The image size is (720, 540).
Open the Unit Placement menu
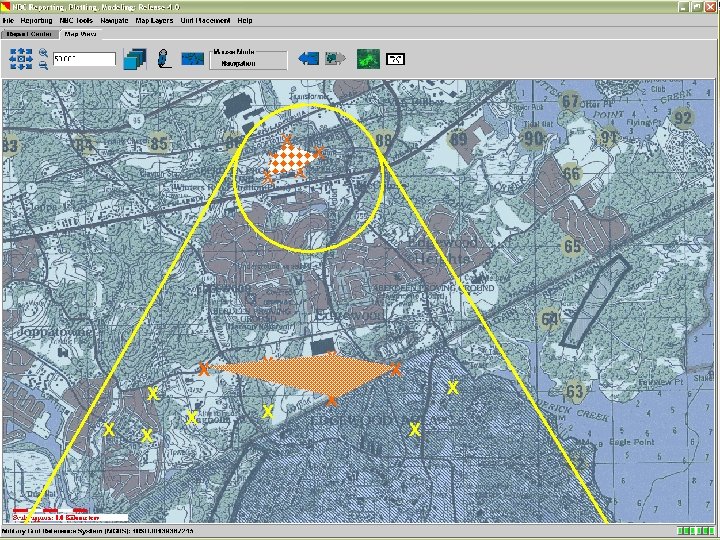205,21
